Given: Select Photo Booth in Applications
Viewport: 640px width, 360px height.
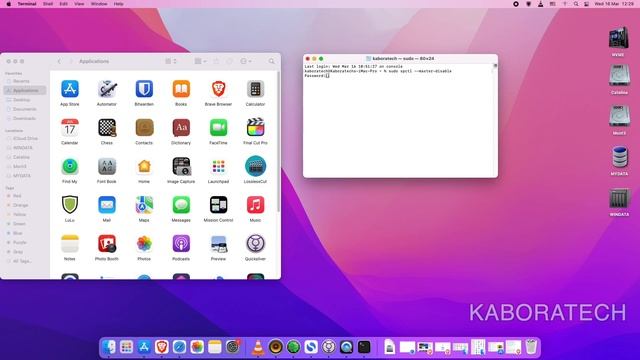Looking at the screenshot, I should tap(107, 244).
